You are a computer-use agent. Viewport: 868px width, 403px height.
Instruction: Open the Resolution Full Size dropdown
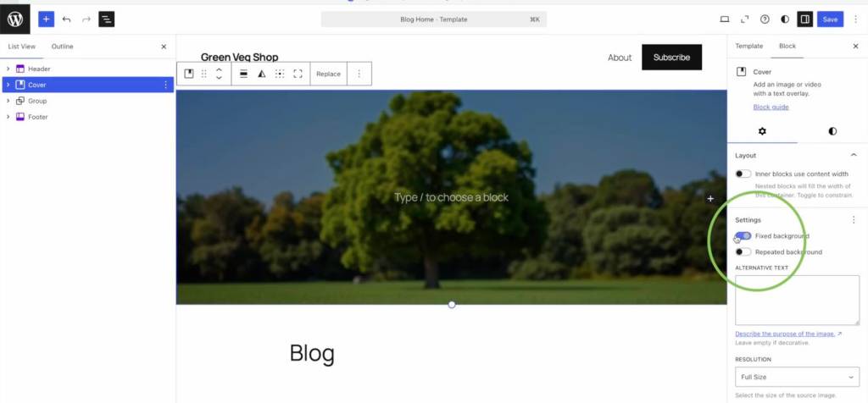(x=797, y=377)
